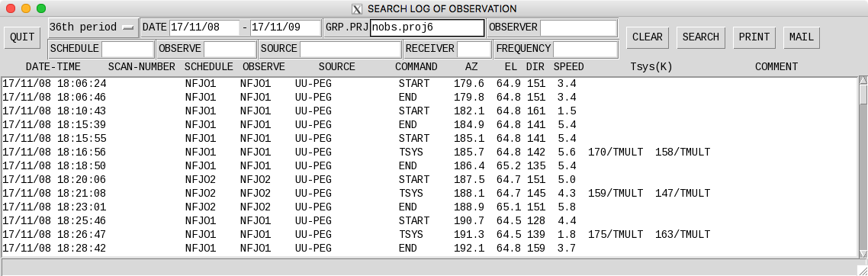
Task: Select log row 17/11/08 18:15:55
Action: click(429, 138)
